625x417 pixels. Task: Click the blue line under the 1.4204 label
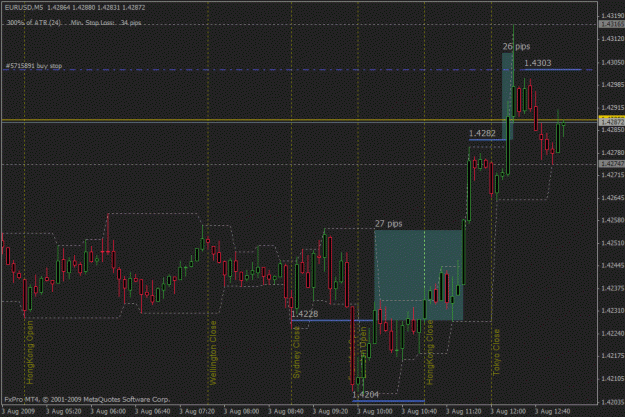389,401
